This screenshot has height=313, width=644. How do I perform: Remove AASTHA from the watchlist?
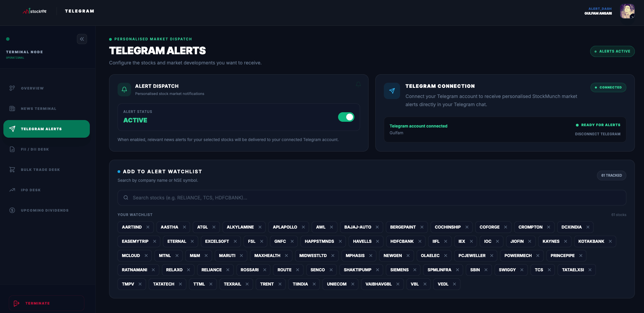point(184,227)
